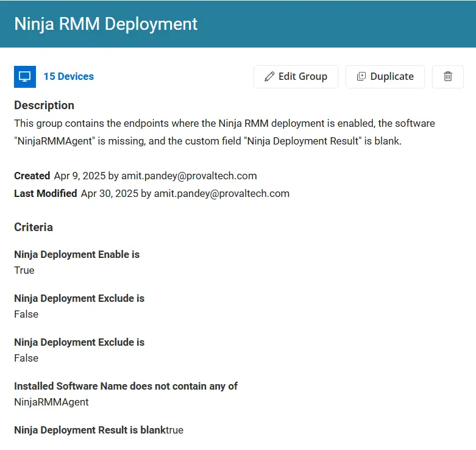Click the group description paragraph text
The width and height of the screenshot is (476, 450).
(x=224, y=132)
